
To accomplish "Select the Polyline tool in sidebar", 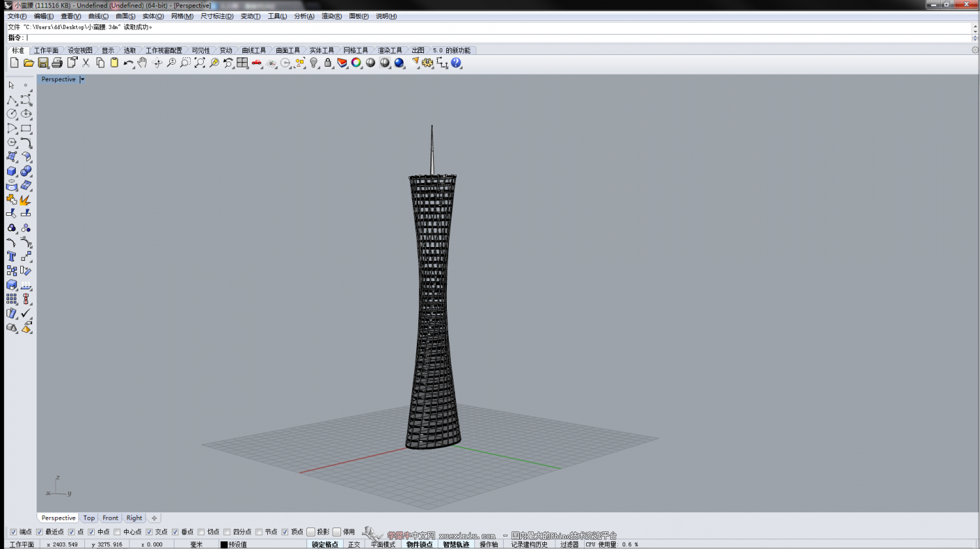I will [x=12, y=100].
